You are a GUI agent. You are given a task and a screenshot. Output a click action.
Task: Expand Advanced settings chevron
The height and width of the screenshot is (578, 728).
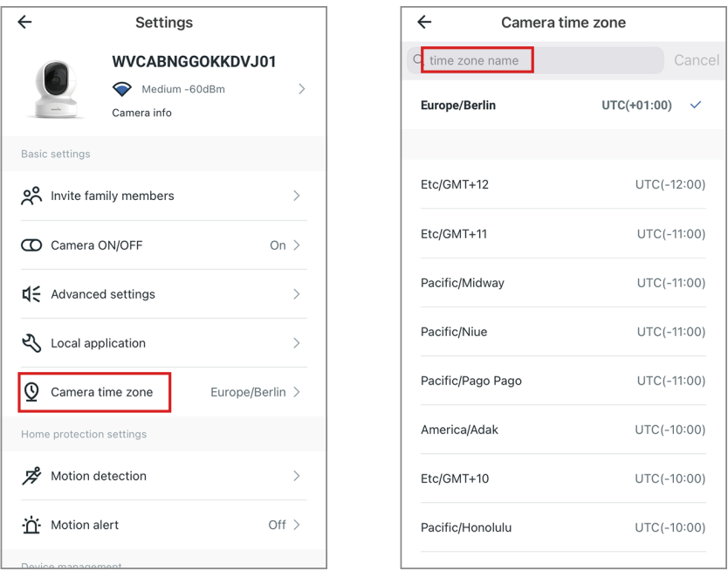(x=297, y=294)
